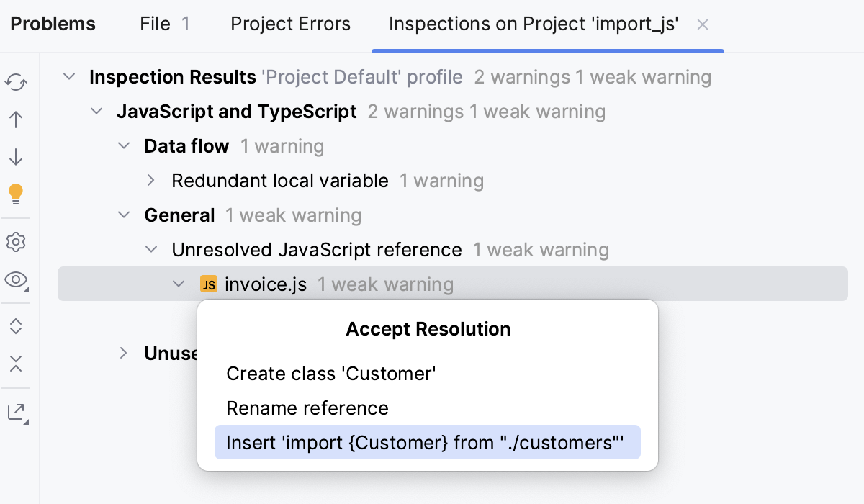Click the yellow quick-fix lightbulb icon
The image size is (864, 504).
(16, 194)
